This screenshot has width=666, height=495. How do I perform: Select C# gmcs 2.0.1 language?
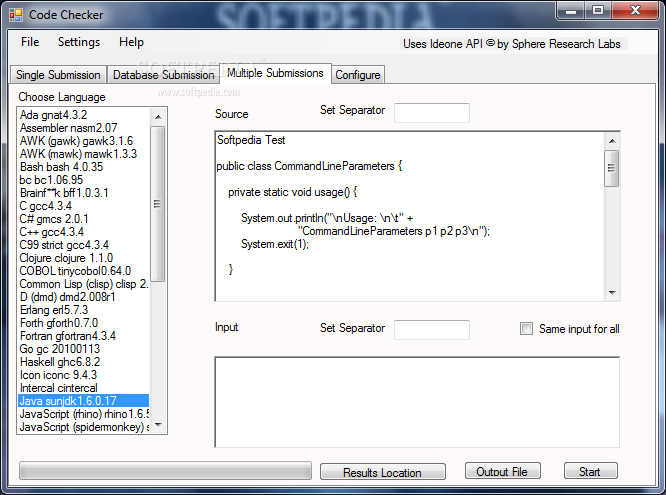(x=84, y=219)
